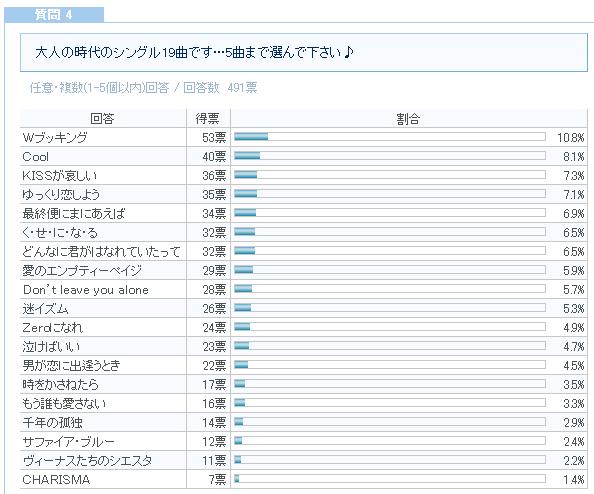Select the question text box about 19 singles
The image size is (594, 494).
303,53
